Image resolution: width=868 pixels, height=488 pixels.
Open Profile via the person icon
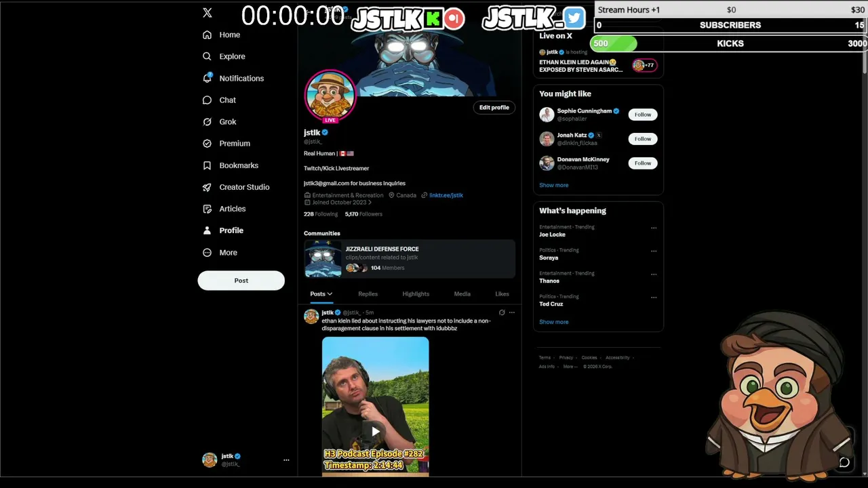point(208,230)
